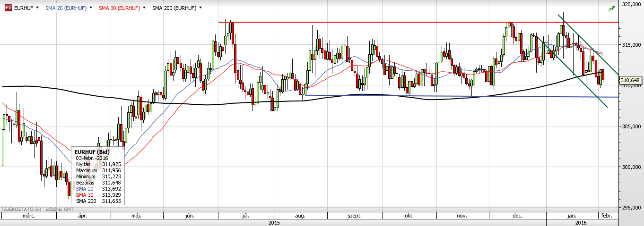Click the green lightning chart icon
Viewport: 644px width, 226px height.
612,8
